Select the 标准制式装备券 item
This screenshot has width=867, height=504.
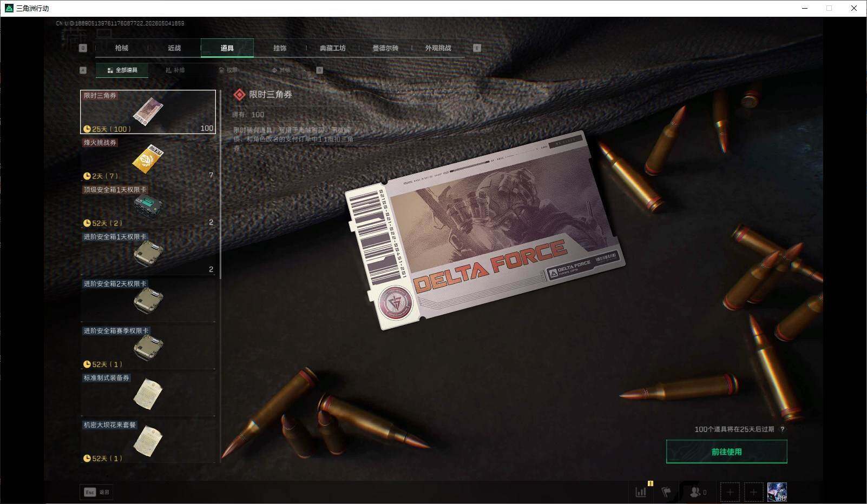pos(148,394)
